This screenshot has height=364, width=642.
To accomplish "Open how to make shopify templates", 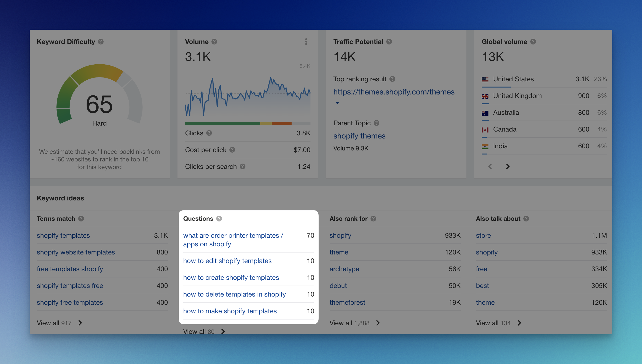I will 230,311.
